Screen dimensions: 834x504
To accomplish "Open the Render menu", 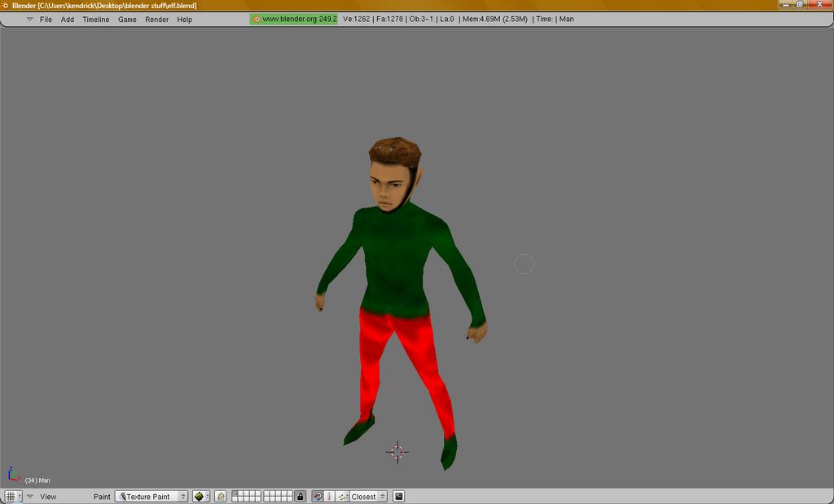I will (157, 20).
